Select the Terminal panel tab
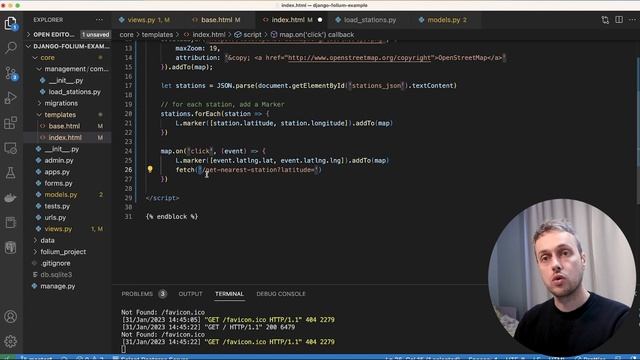Image resolution: width=640 pixels, height=360 pixels. coord(229,294)
